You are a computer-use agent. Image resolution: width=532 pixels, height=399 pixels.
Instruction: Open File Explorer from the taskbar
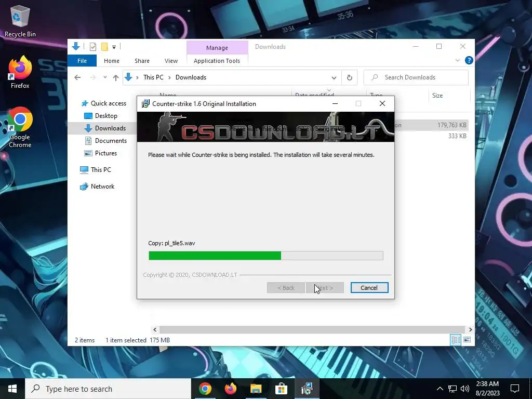pyautogui.click(x=256, y=389)
